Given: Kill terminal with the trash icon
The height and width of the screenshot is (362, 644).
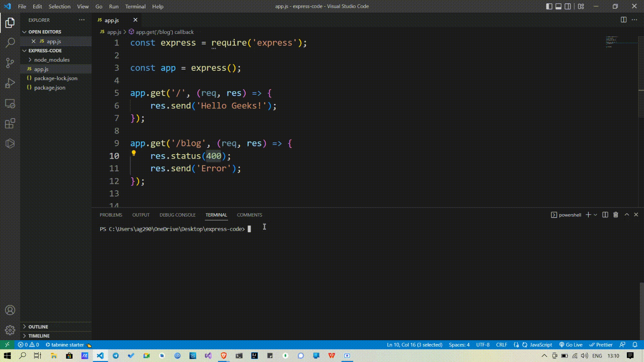Looking at the screenshot, I should coord(615,215).
